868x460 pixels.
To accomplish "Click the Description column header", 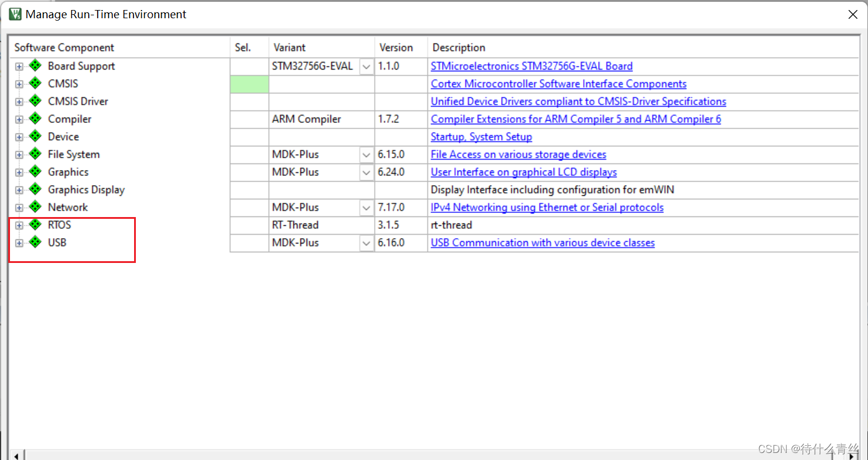I will [x=643, y=48].
